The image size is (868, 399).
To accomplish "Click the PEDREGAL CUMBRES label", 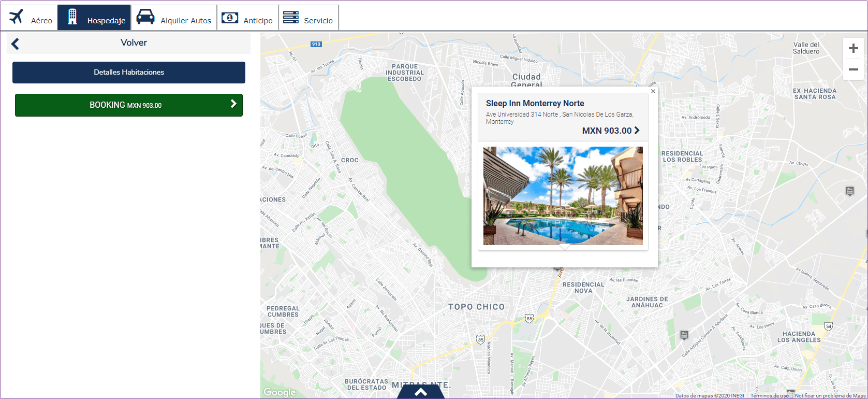I will [x=283, y=311].
